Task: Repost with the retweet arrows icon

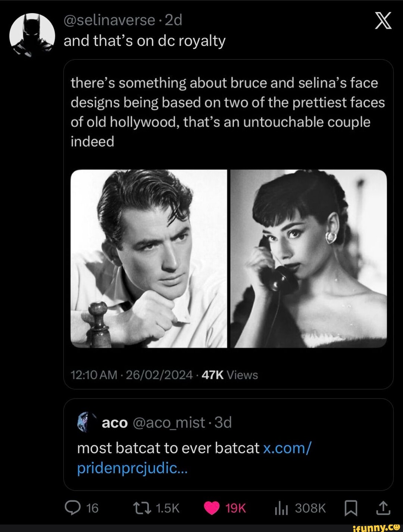Action: point(142,508)
